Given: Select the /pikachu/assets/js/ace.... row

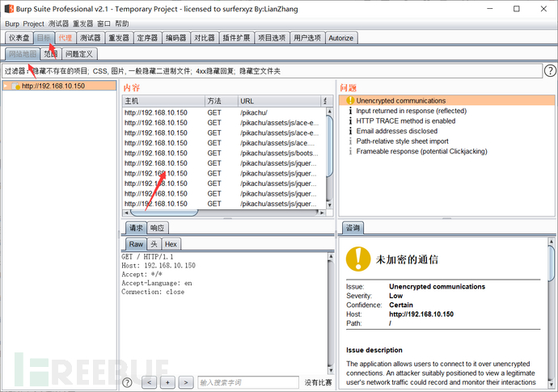Looking at the screenshot, I should coord(224,143).
